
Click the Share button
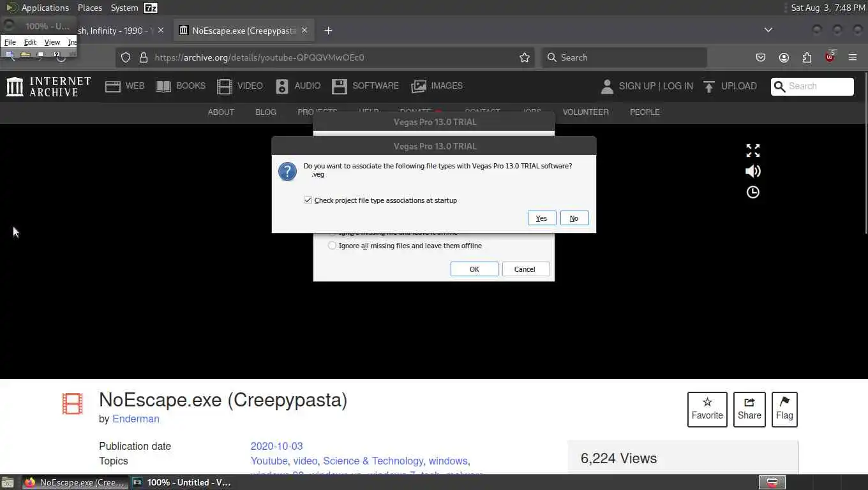(x=749, y=410)
